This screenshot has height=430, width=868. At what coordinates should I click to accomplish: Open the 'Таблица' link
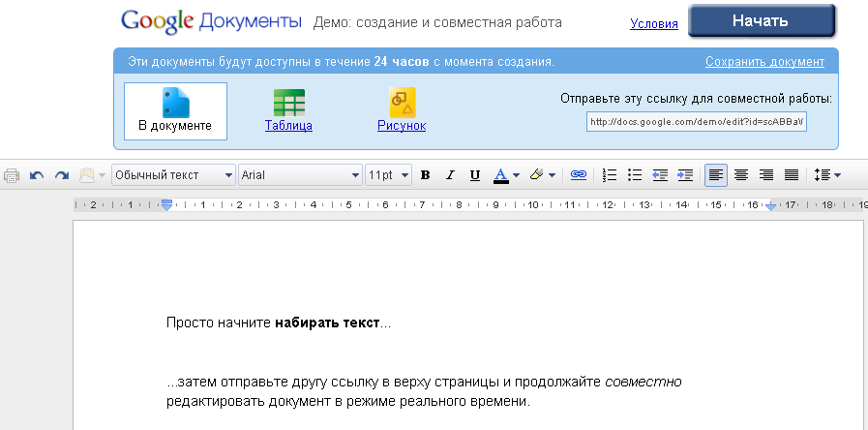(288, 126)
